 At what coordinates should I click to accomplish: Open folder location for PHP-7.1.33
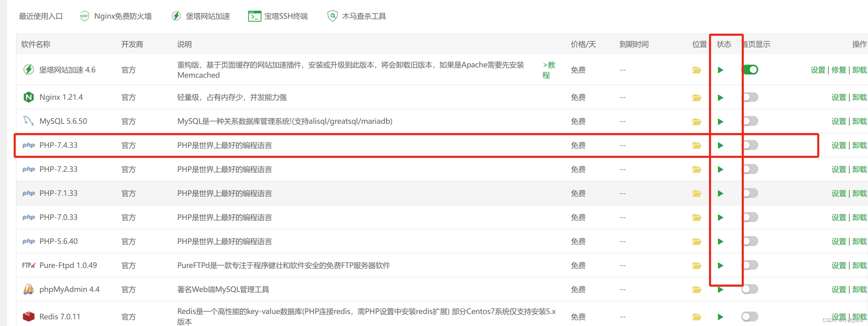pyautogui.click(x=696, y=194)
